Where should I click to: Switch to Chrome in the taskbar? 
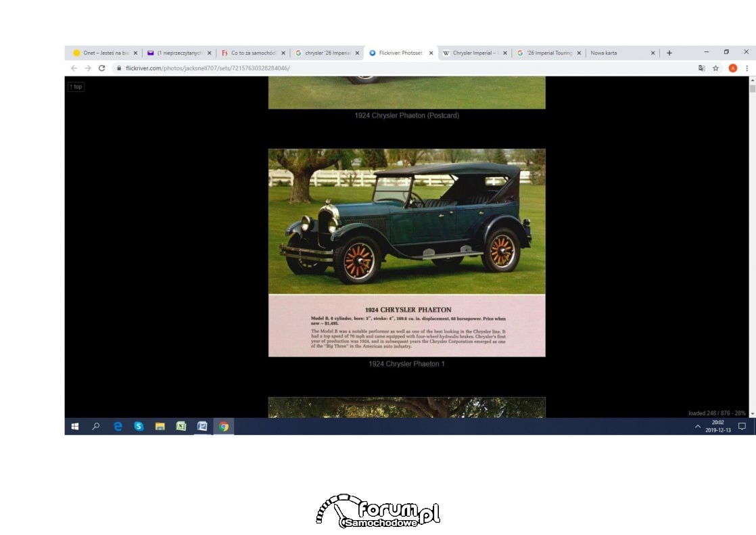pyautogui.click(x=224, y=427)
